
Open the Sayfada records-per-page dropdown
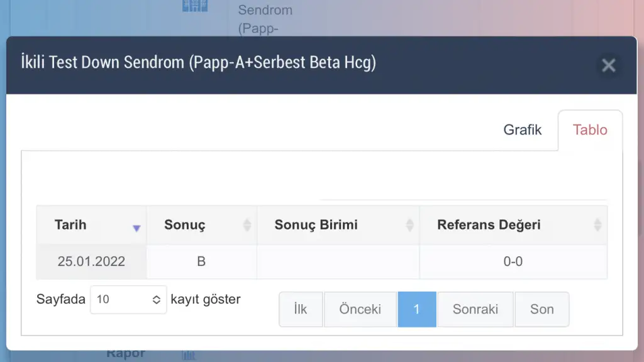[x=128, y=300]
